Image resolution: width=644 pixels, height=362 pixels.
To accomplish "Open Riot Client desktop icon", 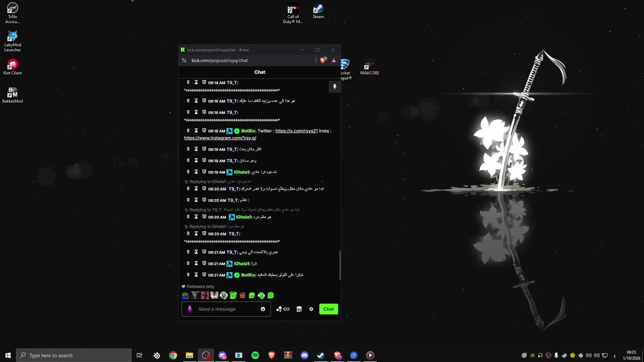I will [x=13, y=67].
